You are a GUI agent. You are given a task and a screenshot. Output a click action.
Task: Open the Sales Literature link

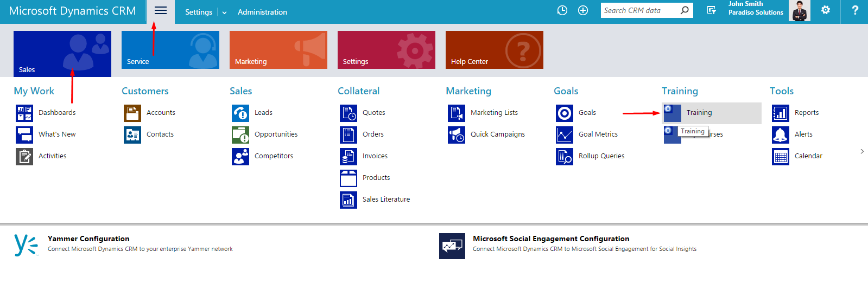pyautogui.click(x=386, y=199)
